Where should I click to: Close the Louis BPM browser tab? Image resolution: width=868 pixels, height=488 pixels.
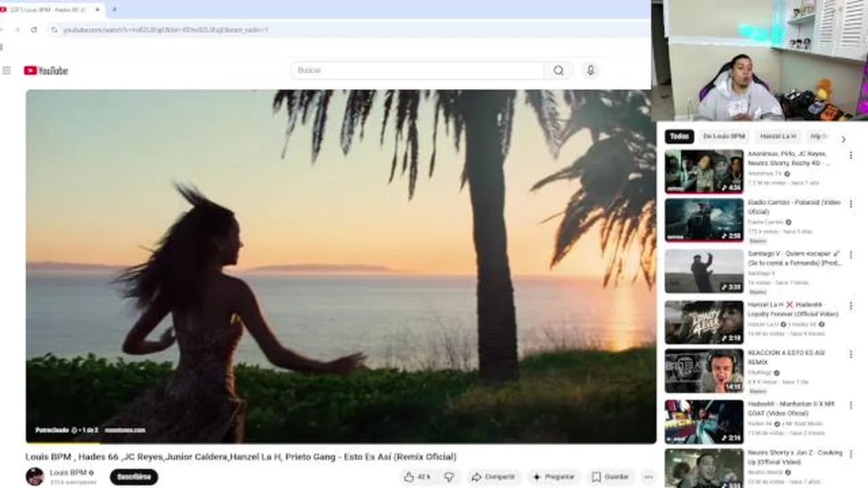[x=98, y=9]
